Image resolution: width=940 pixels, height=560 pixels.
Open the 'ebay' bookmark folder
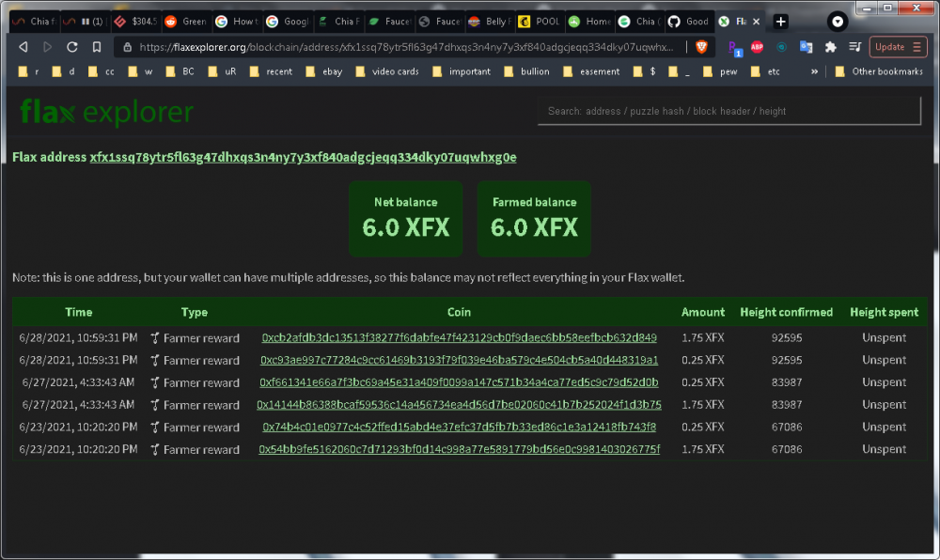pyautogui.click(x=323, y=71)
